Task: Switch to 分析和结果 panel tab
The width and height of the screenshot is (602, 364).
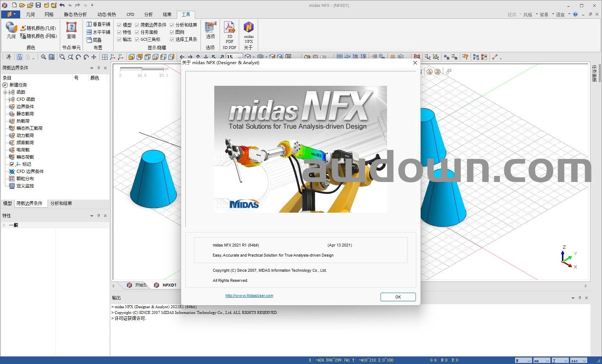Action: [61, 203]
